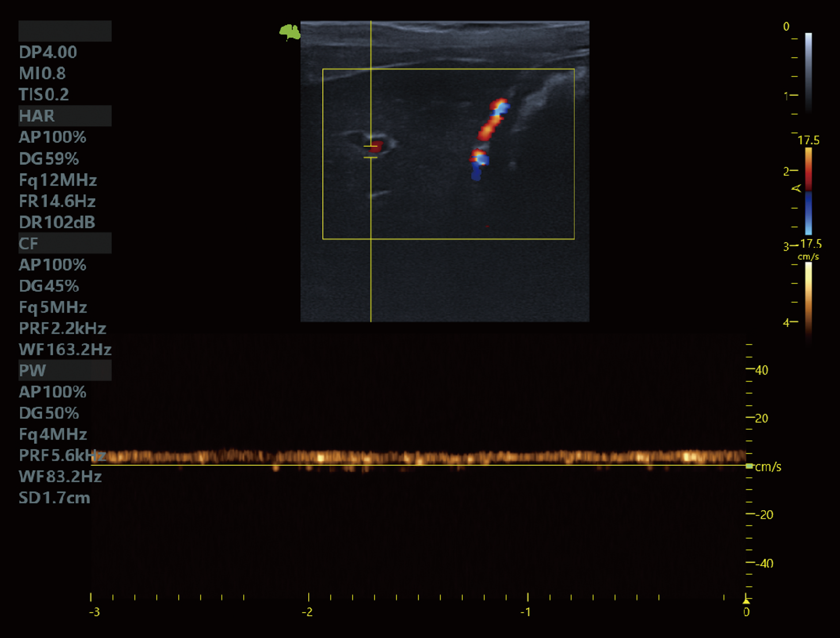
Task: Click the MI0.8 mechanical index readout
Action: [x=42, y=73]
